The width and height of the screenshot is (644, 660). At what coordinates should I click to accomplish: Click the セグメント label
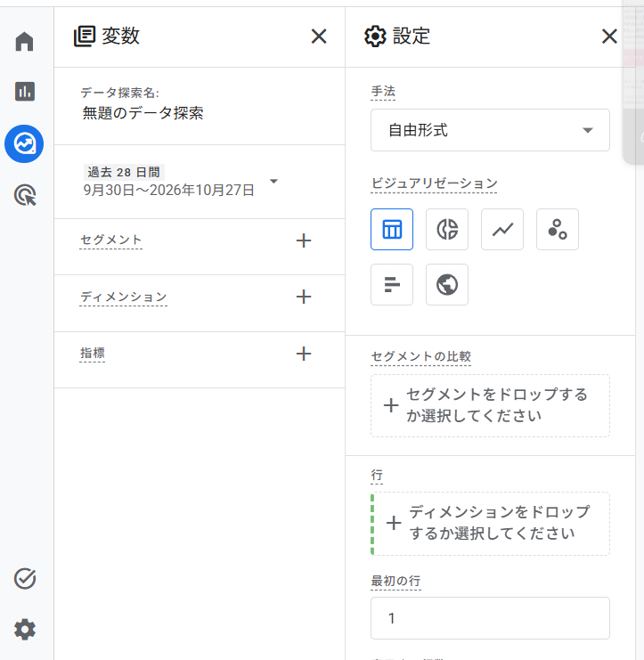pyautogui.click(x=110, y=240)
